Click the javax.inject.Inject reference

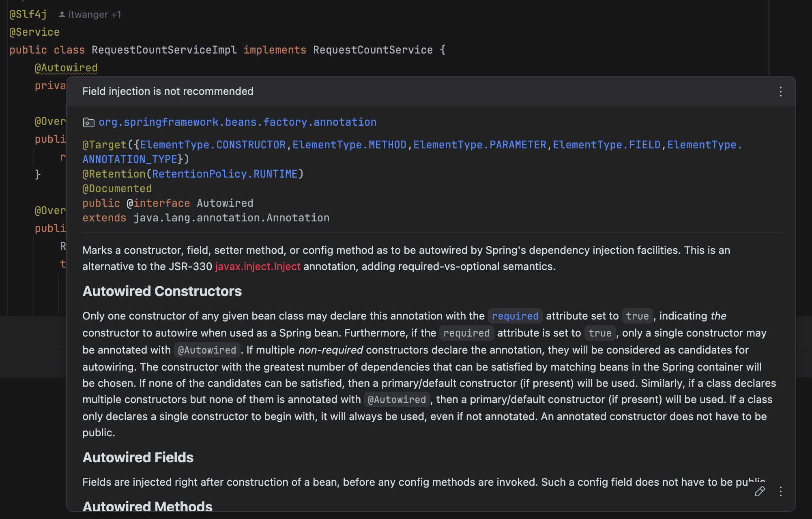(258, 266)
